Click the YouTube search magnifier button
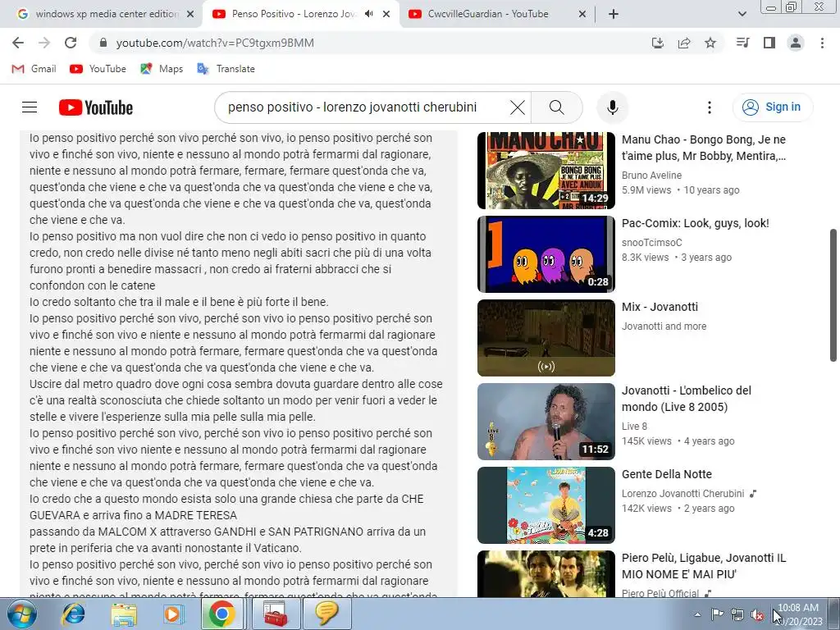 coord(557,107)
